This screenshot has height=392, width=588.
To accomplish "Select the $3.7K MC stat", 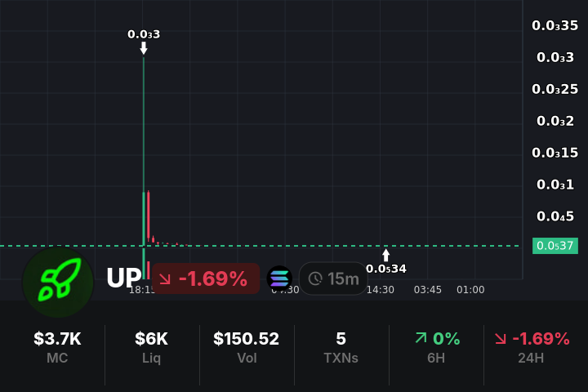I will pos(57,347).
